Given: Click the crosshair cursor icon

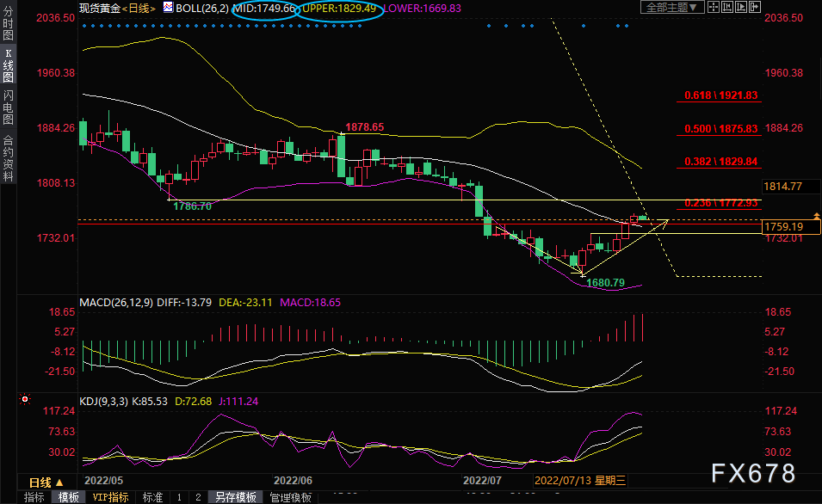Looking at the screenshot, I should pyautogui.click(x=714, y=7).
